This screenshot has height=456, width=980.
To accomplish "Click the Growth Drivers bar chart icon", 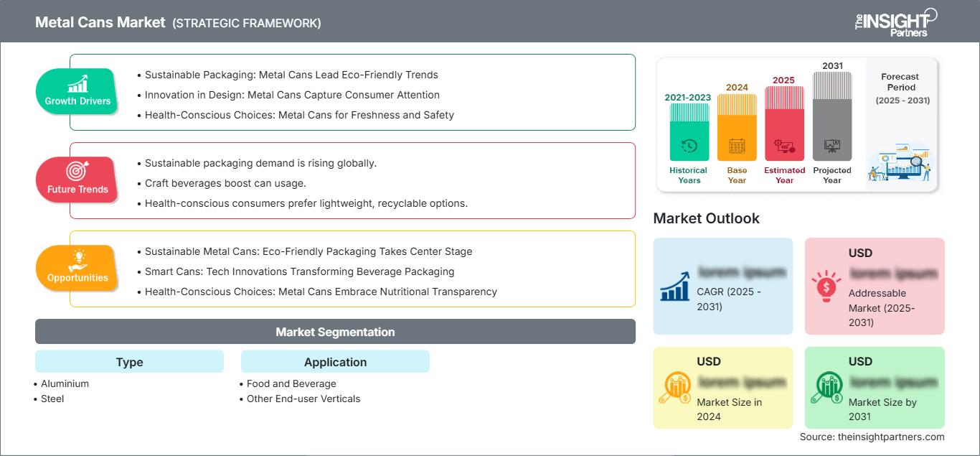I will [x=77, y=84].
